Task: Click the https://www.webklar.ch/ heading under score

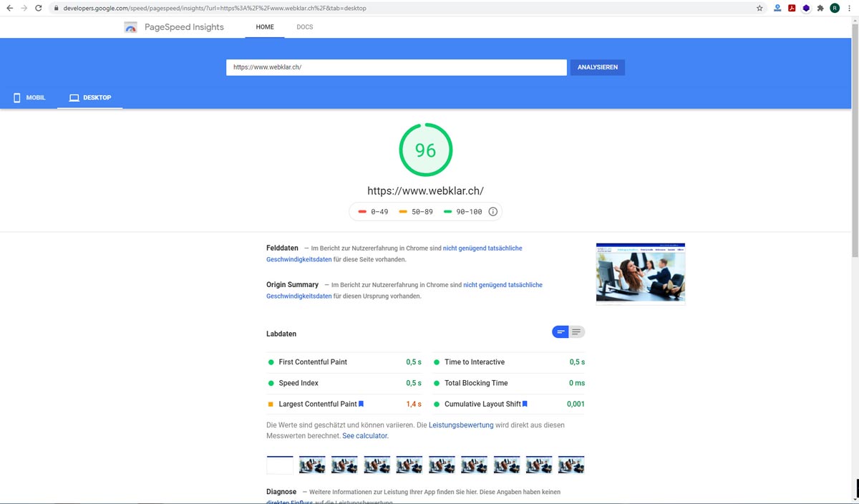Action: click(x=425, y=191)
